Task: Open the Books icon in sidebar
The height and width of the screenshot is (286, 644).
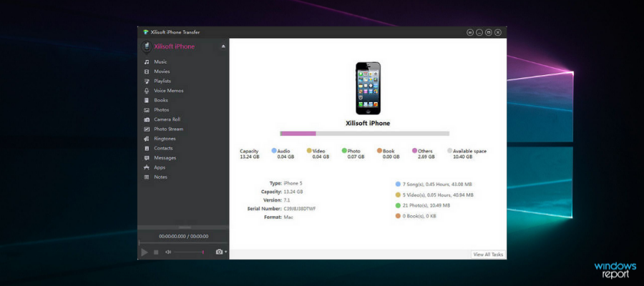Action: [146, 100]
